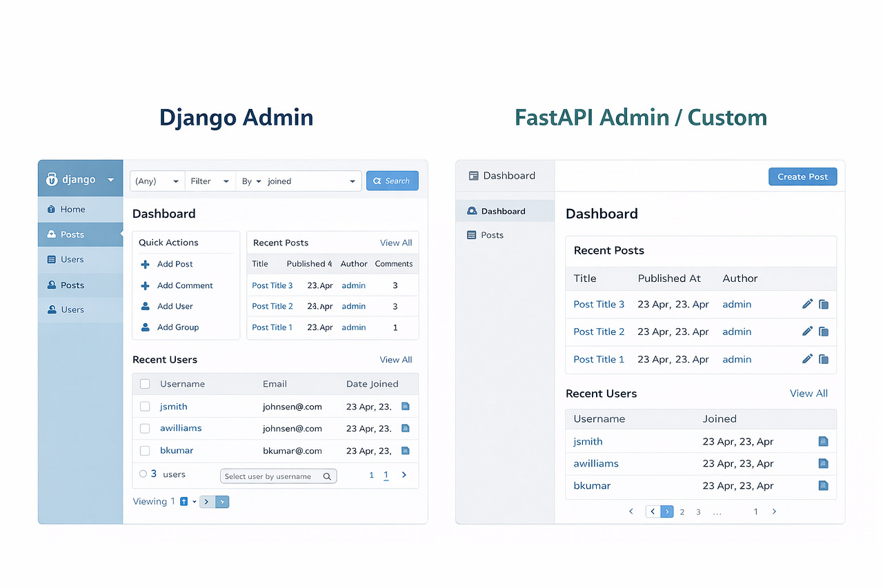The width and height of the screenshot is (883, 588).
Task: Click the copy icon for FastAPI Post Title 1
Action: pyautogui.click(x=824, y=359)
